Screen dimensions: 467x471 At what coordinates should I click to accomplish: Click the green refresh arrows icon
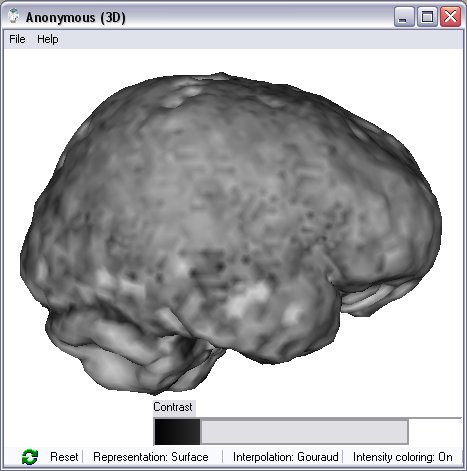(x=30, y=457)
